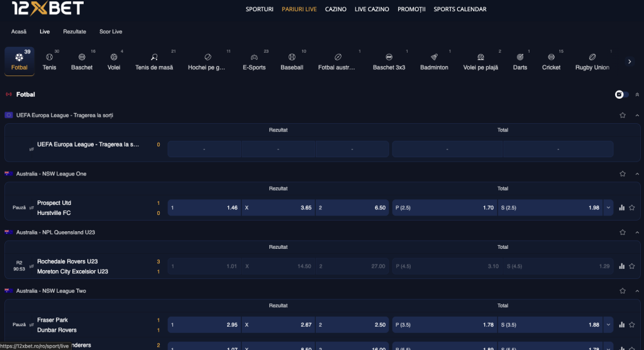Select over 3.5 total at 1.78
Screen dimensions: 644x350
pyautogui.click(x=445, y=325)
